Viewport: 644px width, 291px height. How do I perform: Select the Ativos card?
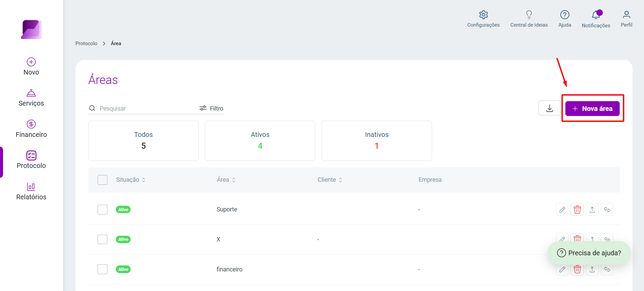[260, 141]
